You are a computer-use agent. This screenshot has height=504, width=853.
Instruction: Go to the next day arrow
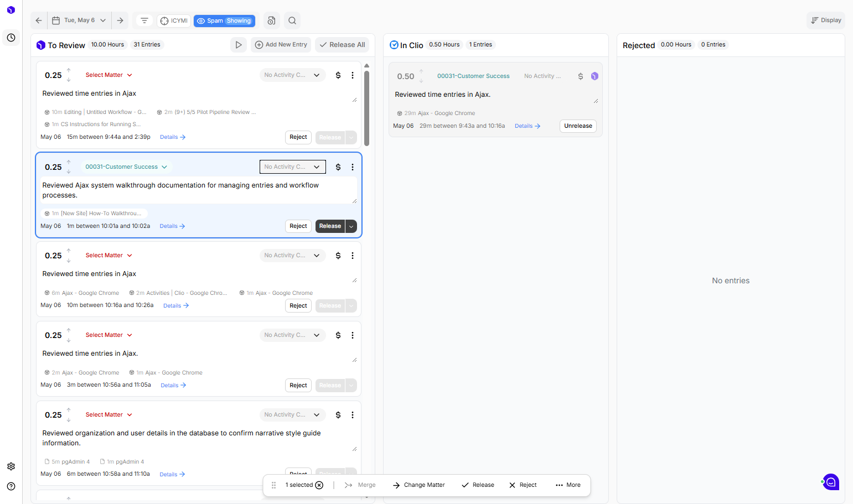point(120,20)
